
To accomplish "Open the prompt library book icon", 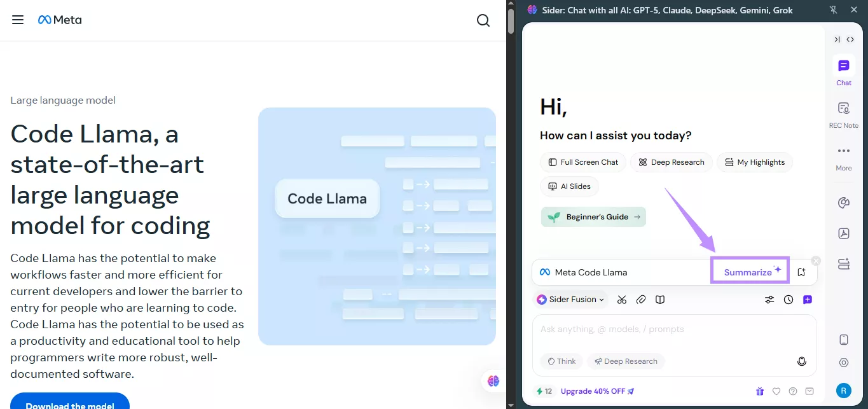I will pos(660,300).
